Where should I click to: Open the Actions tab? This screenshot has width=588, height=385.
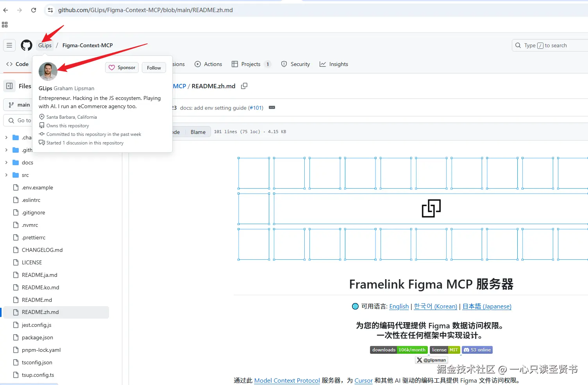209,64
